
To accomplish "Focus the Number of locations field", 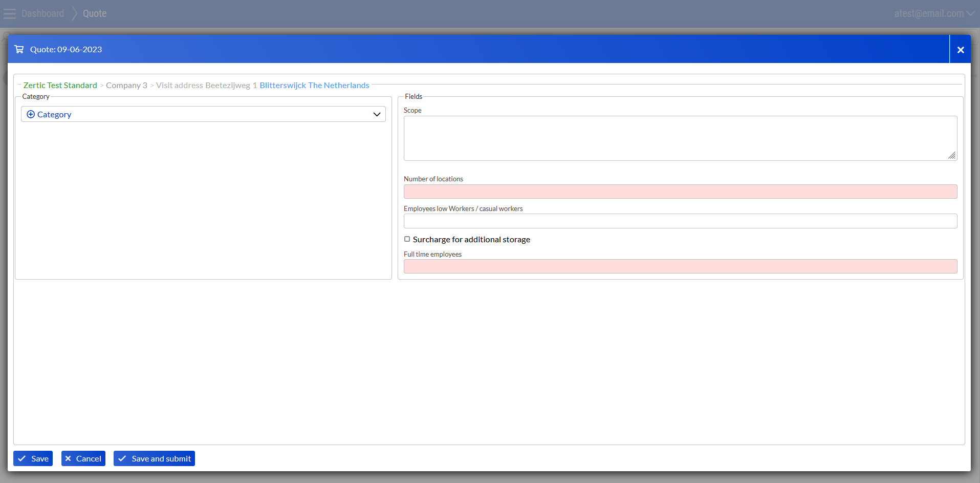I will coord(680,192).
